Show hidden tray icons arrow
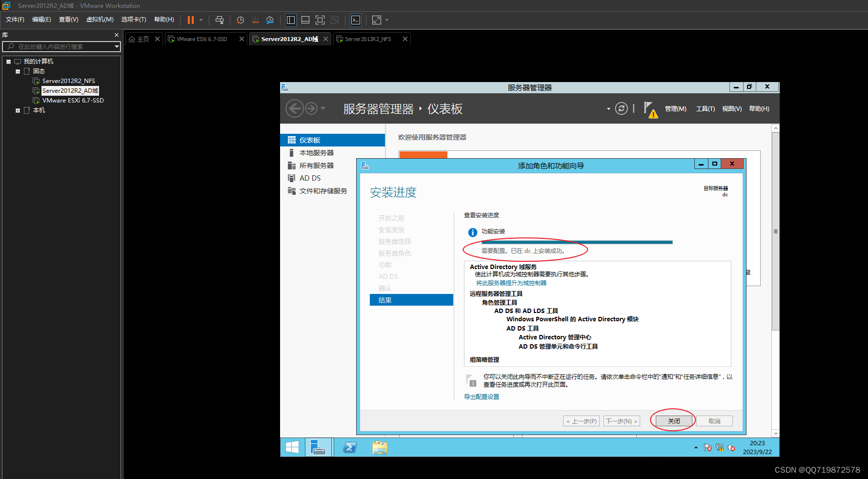868x479 pixels. [x=696, y=448]
